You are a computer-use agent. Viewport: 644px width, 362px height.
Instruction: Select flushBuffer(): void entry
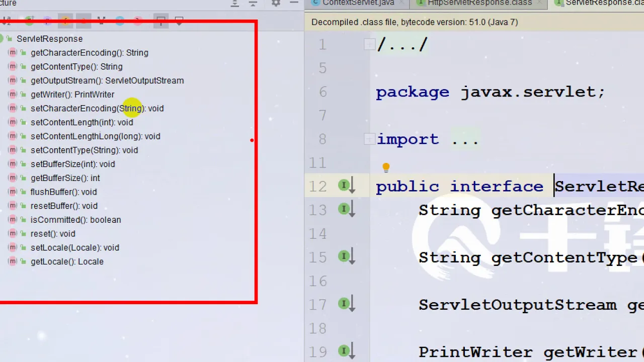pyautogui.click(x=63, y=192)
